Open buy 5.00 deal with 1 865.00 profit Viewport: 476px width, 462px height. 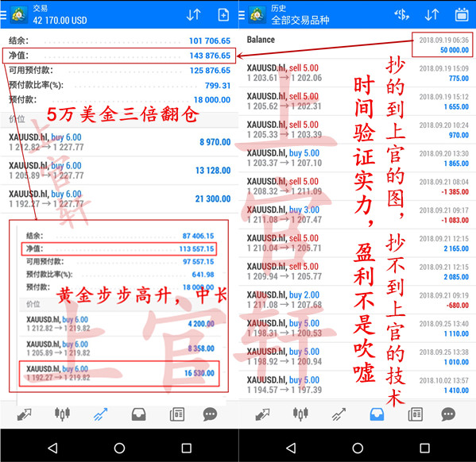[x=358, y=158]
